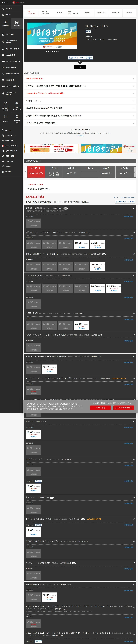The image size is (138, 644).
Task: Book ズートピア2 21:25 late show
Action: pyautogui.click(x=114, y=288)
